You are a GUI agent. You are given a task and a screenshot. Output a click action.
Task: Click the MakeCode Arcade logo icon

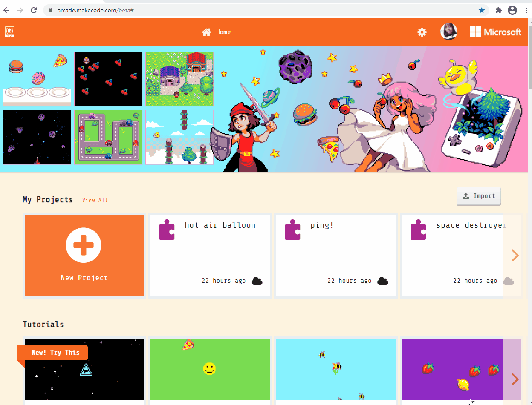click(x=9, y=32)
